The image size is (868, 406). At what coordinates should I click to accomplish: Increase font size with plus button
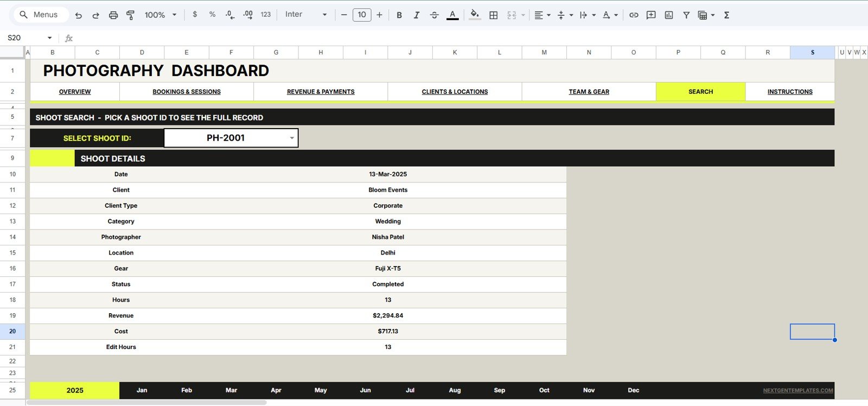click(x=379, y=15)
